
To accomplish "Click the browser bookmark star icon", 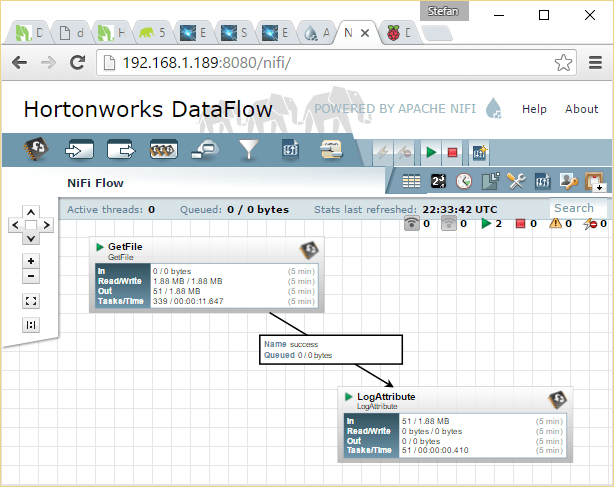I will (564, 62).
